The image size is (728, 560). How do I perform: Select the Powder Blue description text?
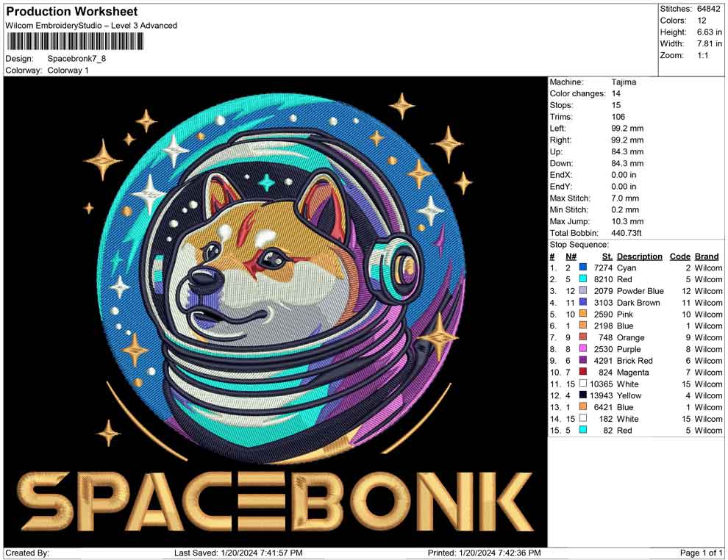click(640, 291)
